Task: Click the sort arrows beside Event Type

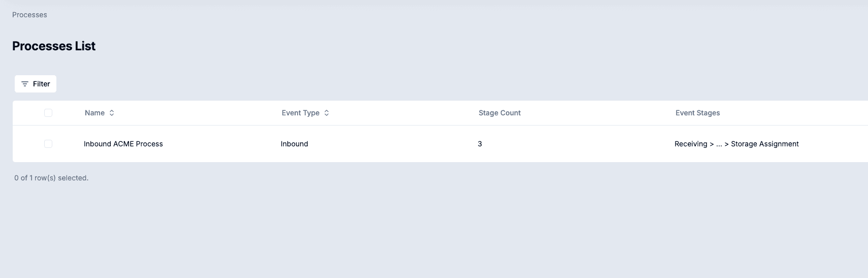Action: pos(327,113)
